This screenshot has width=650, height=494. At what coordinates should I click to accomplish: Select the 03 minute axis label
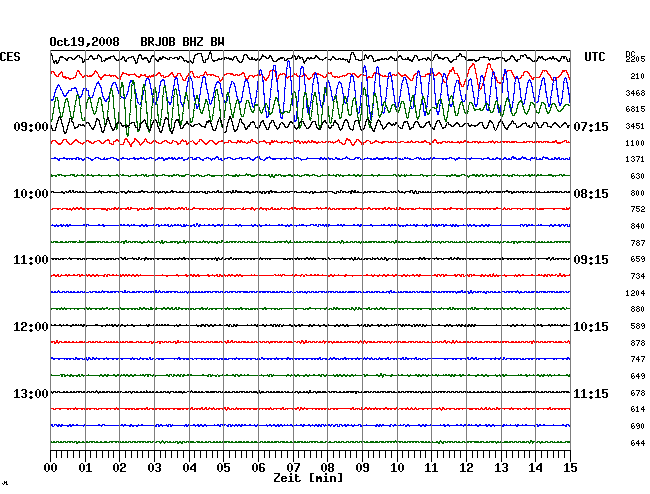click(x=155, y=468)
